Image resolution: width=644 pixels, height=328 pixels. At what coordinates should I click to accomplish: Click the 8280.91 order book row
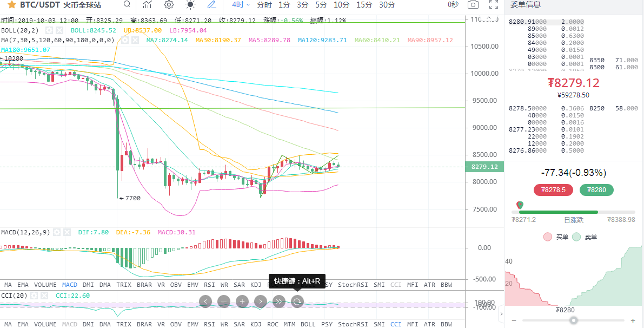tap(547, 22)
